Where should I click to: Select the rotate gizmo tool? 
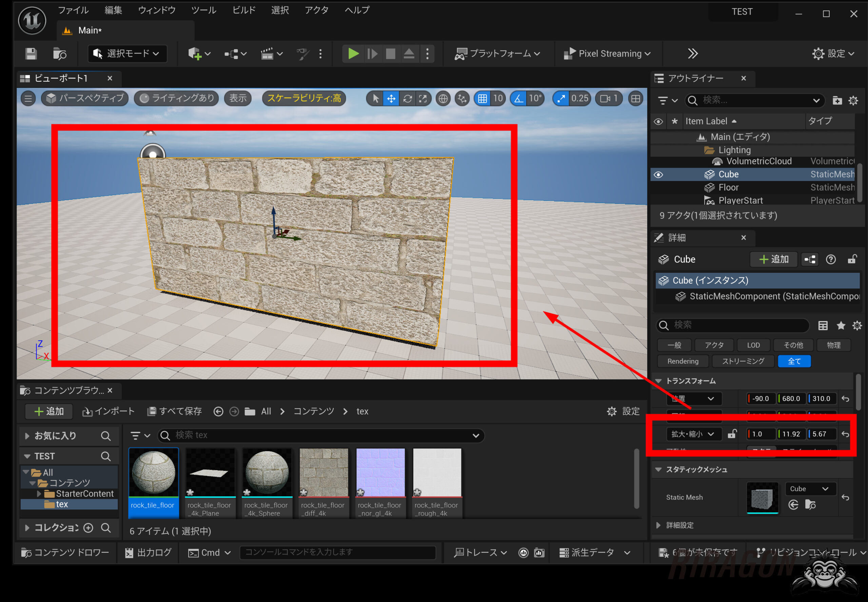[408, 99]
